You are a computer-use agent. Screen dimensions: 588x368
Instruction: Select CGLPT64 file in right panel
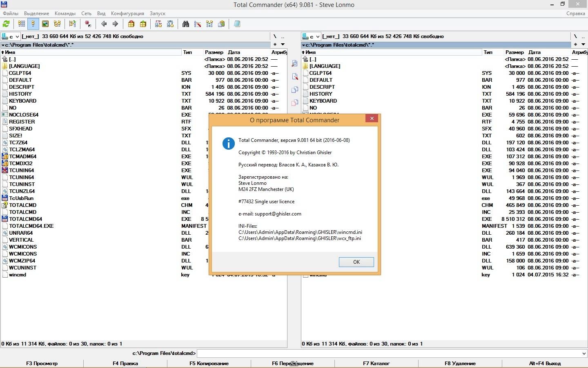pos(320,73)
